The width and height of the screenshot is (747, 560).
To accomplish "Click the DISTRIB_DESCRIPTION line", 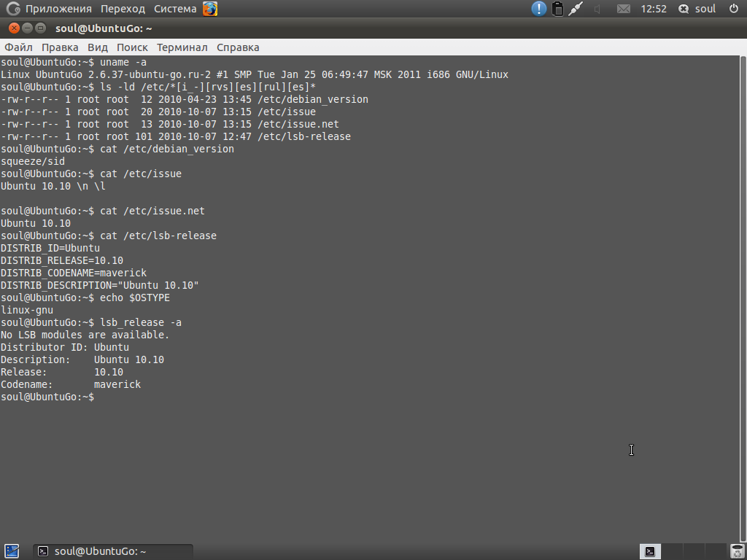I will 99,285.
